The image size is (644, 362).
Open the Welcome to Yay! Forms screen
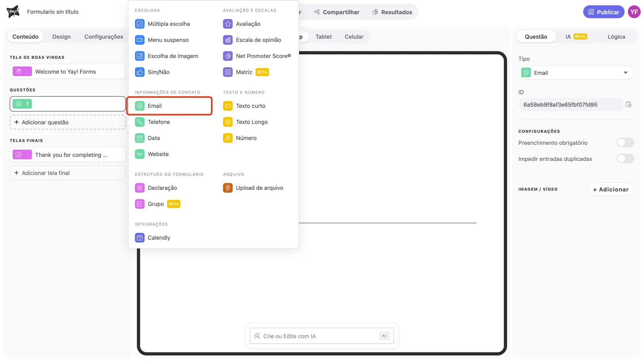[x=68, y=72]
